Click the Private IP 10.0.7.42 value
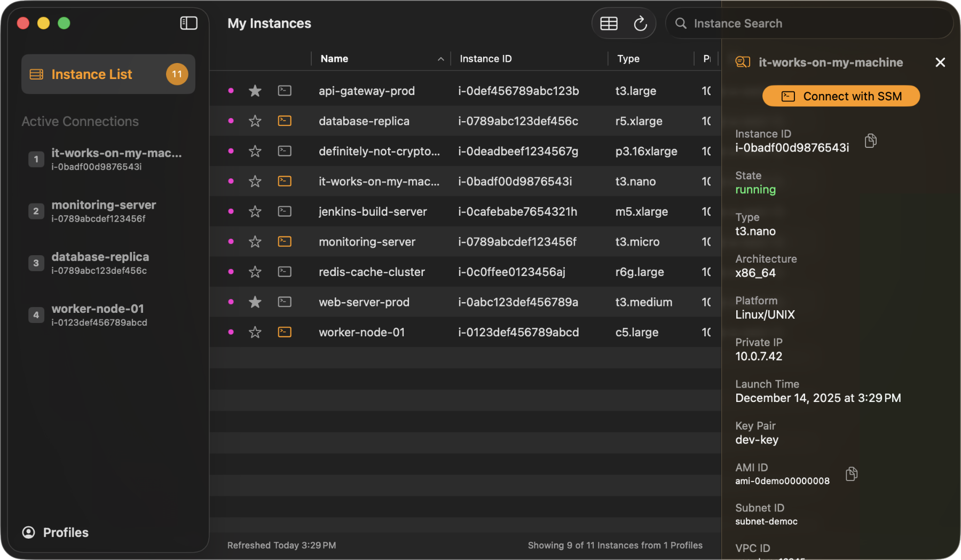Image resolution: width=961 pixels, height=560 pixels. click(759, 356)
